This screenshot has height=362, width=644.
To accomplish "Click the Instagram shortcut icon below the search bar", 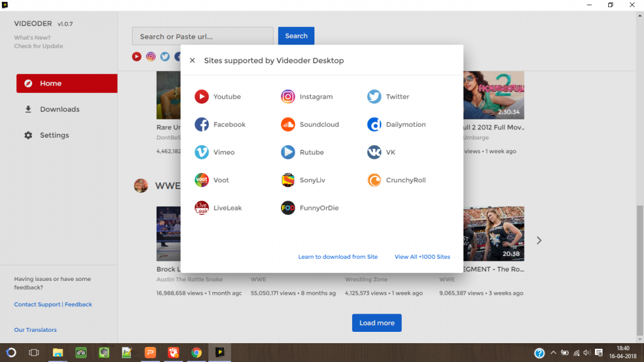I will click(x=151, y=57).
